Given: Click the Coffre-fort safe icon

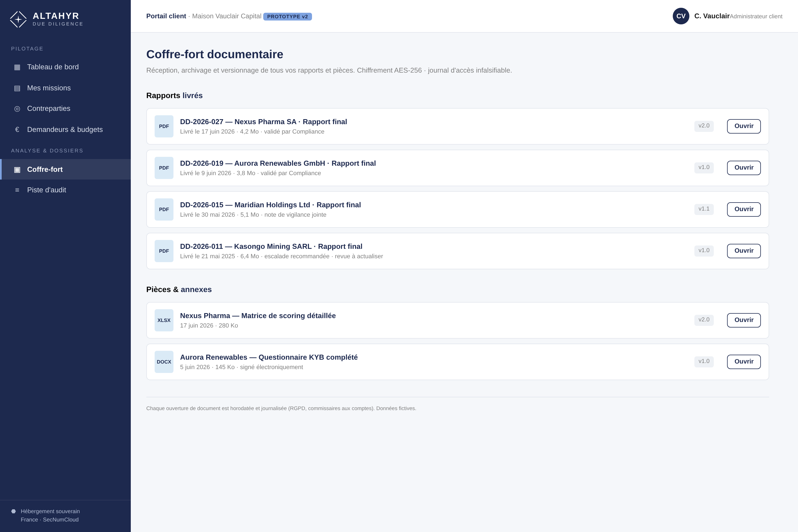Looking at the screenshot, I should pos(17,170).
